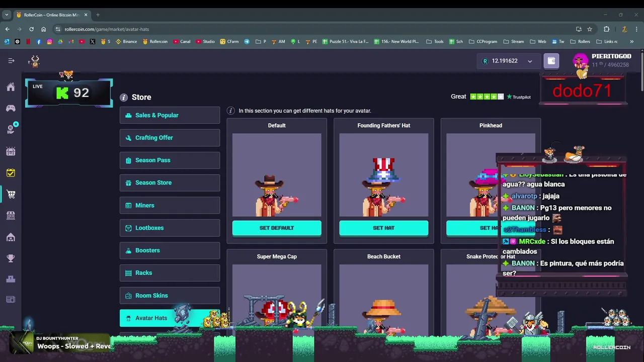Click SET DEFAULT under the Default hat
The width and height of the screenshot is (644, 362).
coord(277,228)
